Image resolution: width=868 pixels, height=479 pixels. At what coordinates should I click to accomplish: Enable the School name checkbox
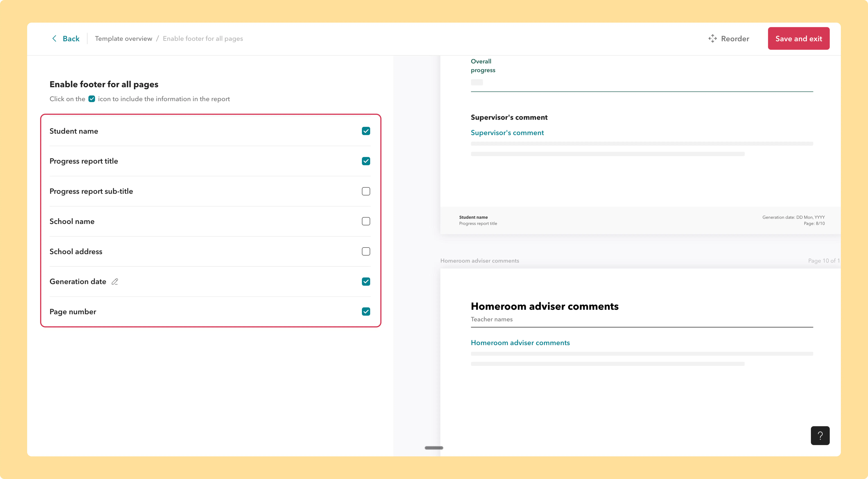tap(366, 221)
